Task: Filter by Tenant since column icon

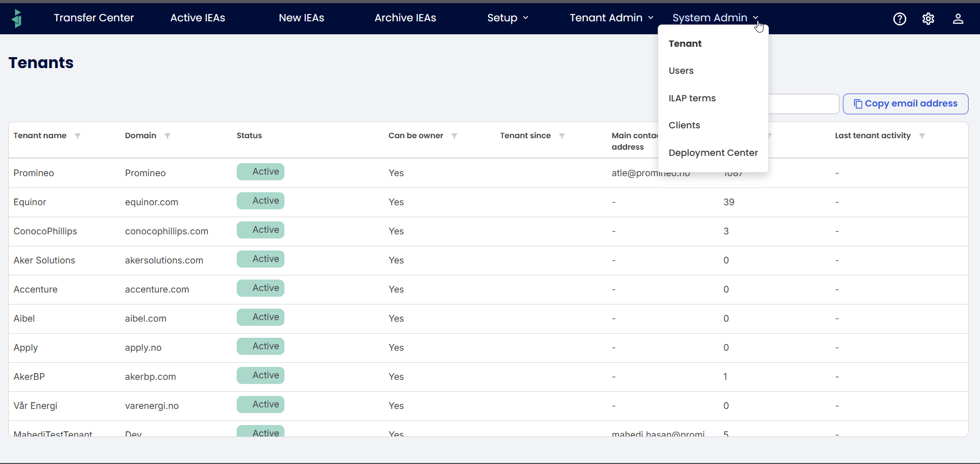Action: click(x=562, y=136)
